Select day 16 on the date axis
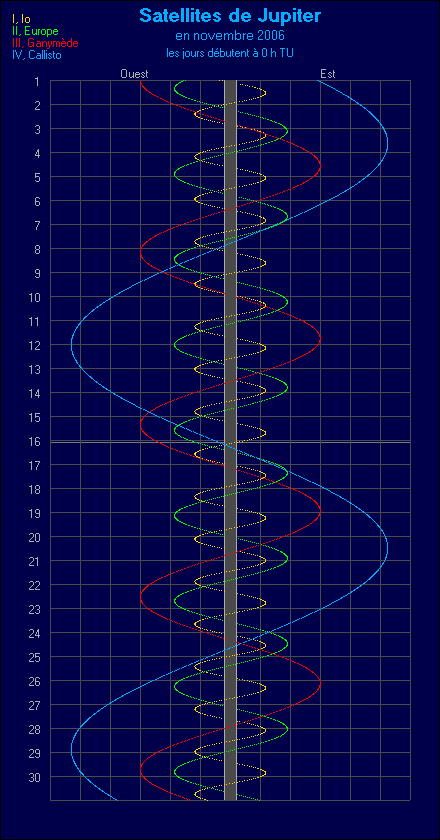The width and height of the screenshot is (440, 840). coord(34,441)
